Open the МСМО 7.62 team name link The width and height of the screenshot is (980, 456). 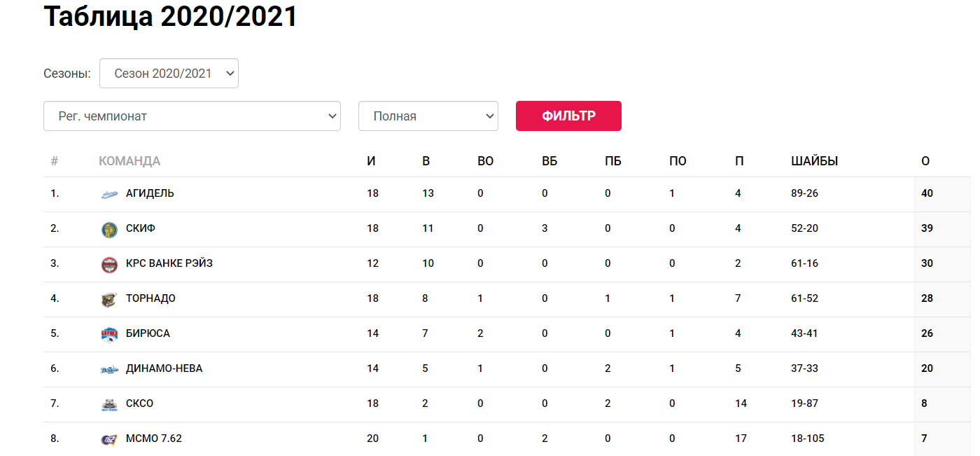point(154,438)
